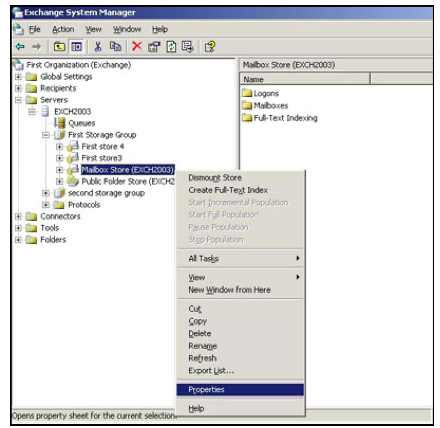Click the red Delete X toolbar icon
This screenshot has height=428, width=440.
[137, 46]
